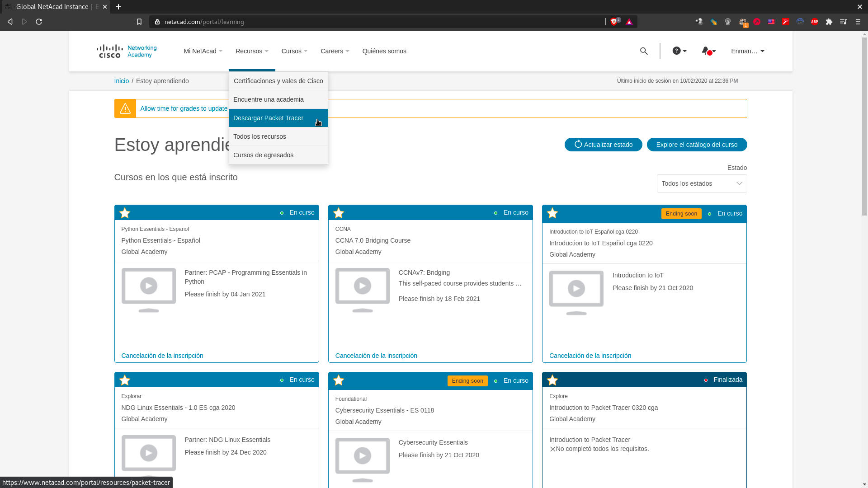The image size is (868, 488).
Task: Toggle favorite star on Introduction to Packet Tracer card
Action: (552, 380)
